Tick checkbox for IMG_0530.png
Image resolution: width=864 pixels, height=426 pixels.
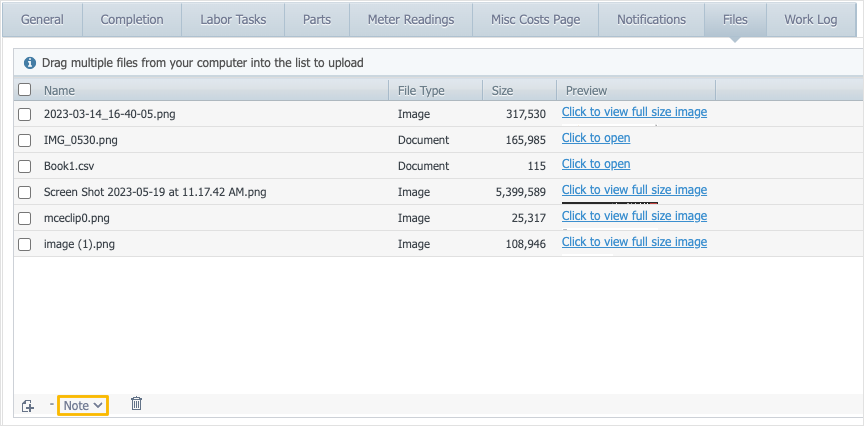pyautogui.click(x=25, y=140)
